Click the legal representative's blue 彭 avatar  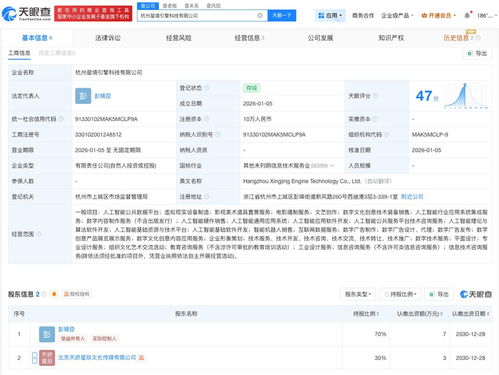click(83, 96)
